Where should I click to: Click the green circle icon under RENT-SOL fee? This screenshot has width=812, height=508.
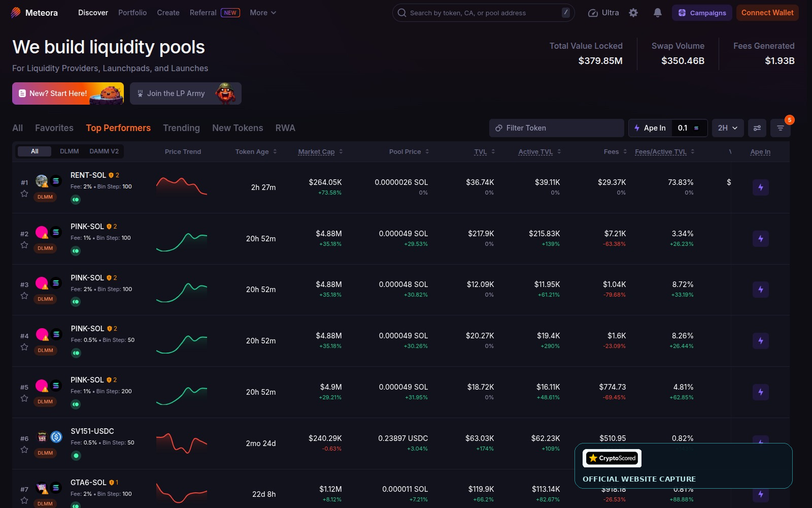pyautogui.click(x=76, y=200)
